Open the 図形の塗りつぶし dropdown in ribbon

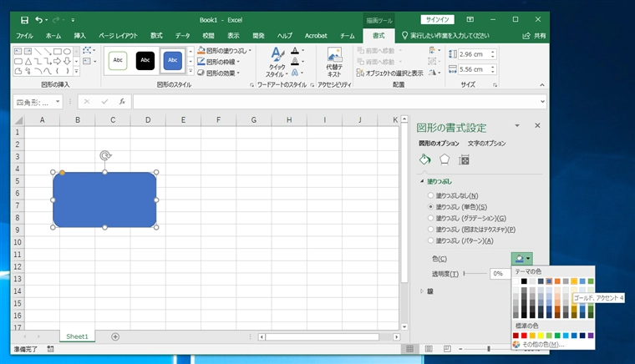point(224,50)
